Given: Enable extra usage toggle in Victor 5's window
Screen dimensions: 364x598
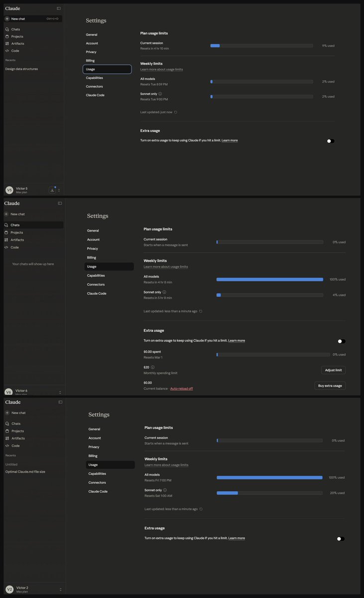Looking at the screenshot, I should [x=331, y=141].
